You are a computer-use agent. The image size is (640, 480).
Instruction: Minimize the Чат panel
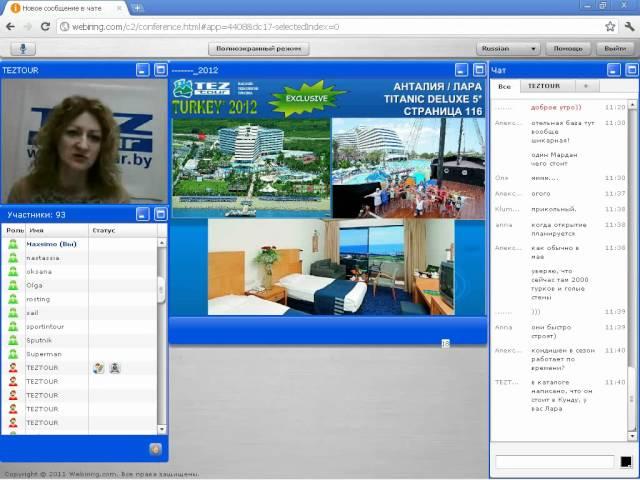pyautogui.click(x=613, y=70)
